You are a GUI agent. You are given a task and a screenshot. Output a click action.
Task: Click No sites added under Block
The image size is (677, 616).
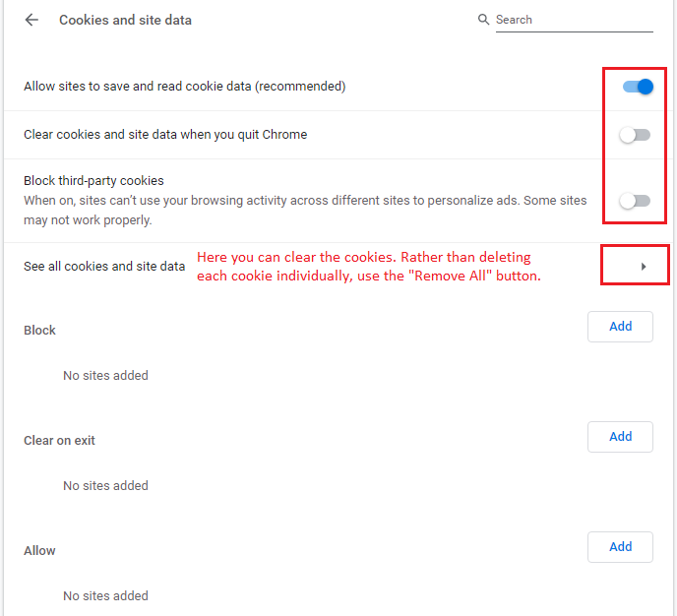tap(106, 376)
